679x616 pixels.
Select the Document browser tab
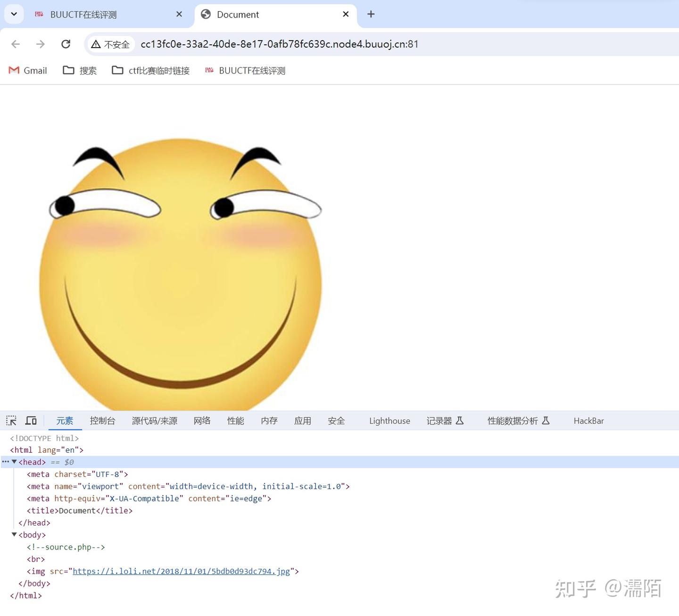click(275, 15)
